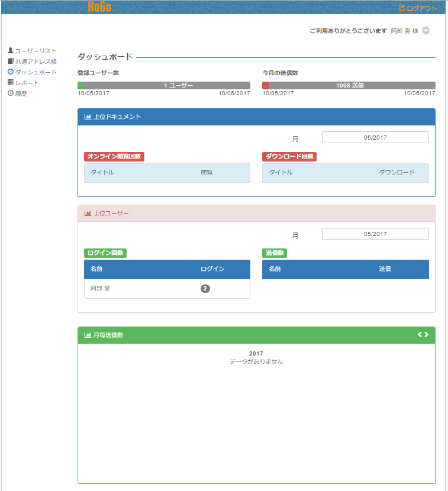
Task: Click chart icon in 上位ドキュメント header
Action: click(88, 117)
